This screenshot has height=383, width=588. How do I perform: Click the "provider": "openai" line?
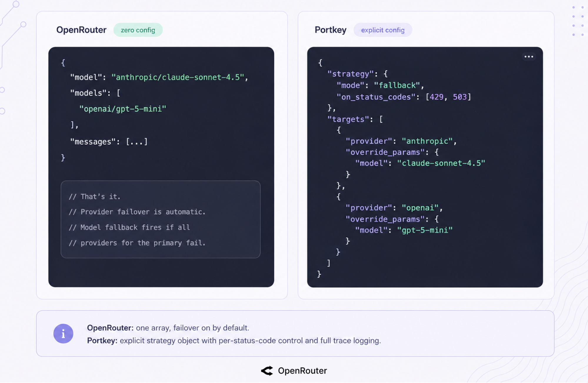[394, 208]
